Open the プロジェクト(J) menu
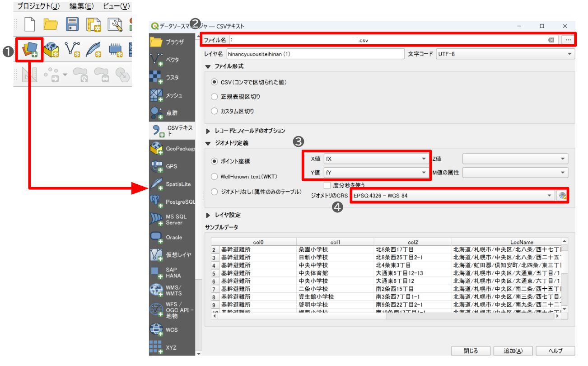This screenshot has height=366, width=588. coord(38,6)
